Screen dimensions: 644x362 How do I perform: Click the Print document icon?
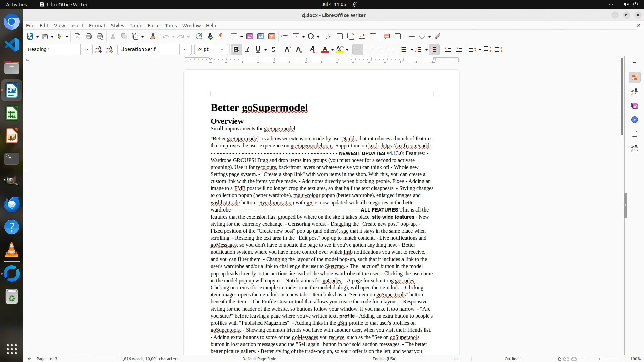[x=89, y=36]
